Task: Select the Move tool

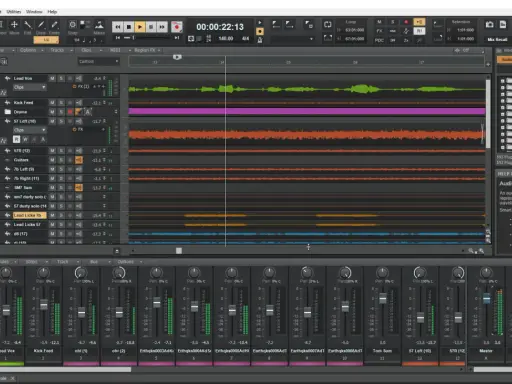Action: (x=14, y=24)
